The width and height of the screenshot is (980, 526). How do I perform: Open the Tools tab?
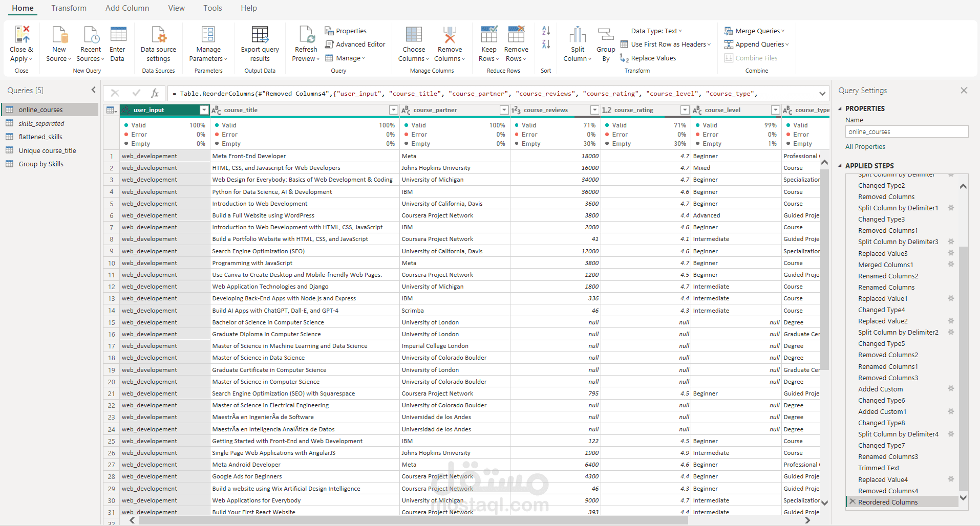212,8
